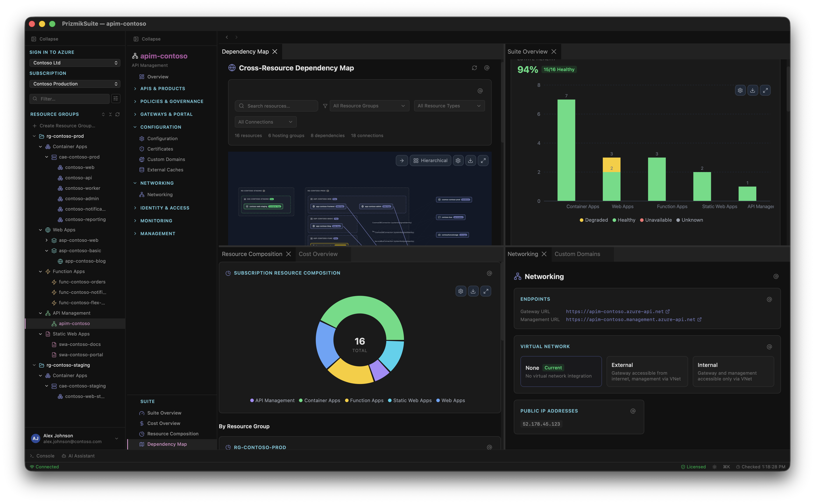Viewport: 815px width, 504px height.
Task: Expand the Suite Overview chart fullscreen
Action: [765, 90]
